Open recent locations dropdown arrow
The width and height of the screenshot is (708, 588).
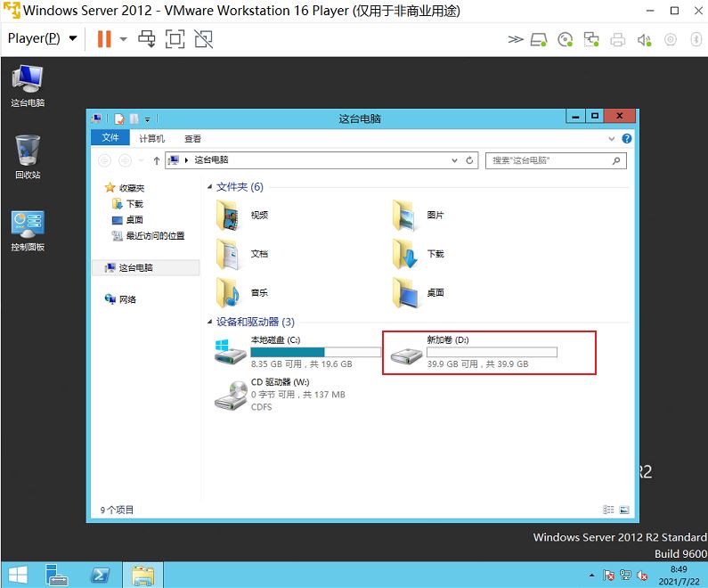coord(141,160)
